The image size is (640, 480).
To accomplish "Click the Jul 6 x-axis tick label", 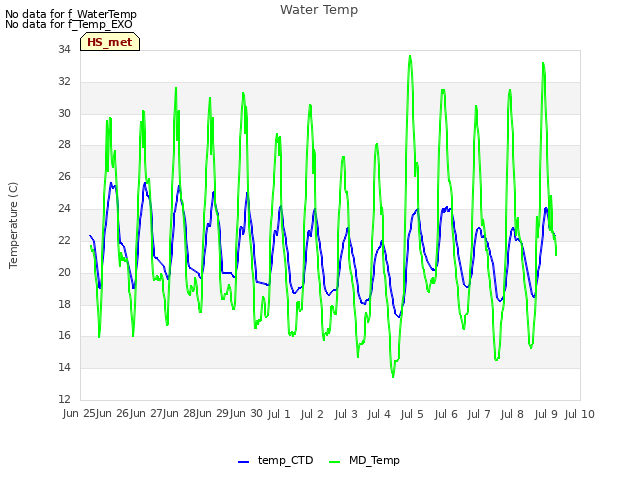I will (x=446, y=414).
